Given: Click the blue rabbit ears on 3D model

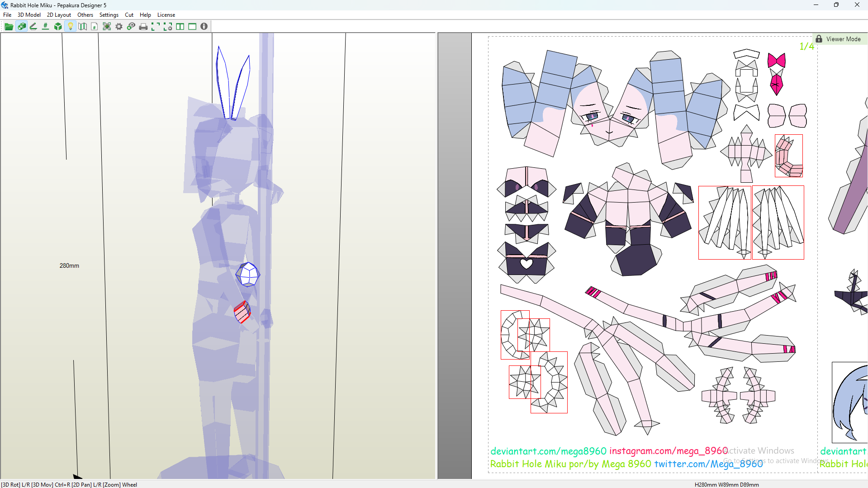Looking at the screenshot, I should [232, 84].
